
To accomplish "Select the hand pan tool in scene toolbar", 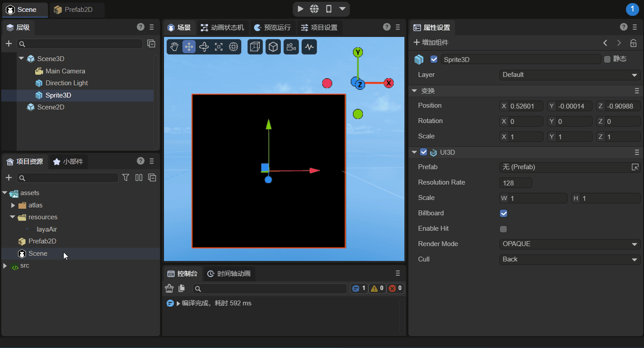I will click(175, 47).
